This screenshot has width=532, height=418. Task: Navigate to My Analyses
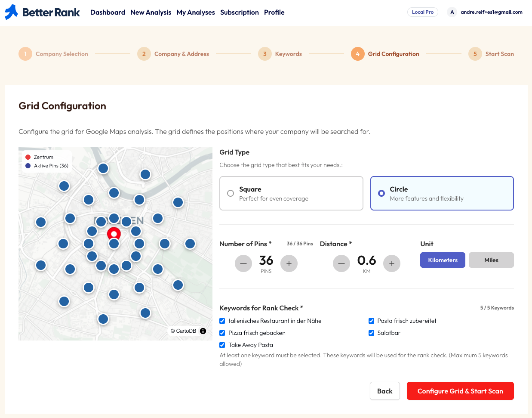click(x=196, y=12)
